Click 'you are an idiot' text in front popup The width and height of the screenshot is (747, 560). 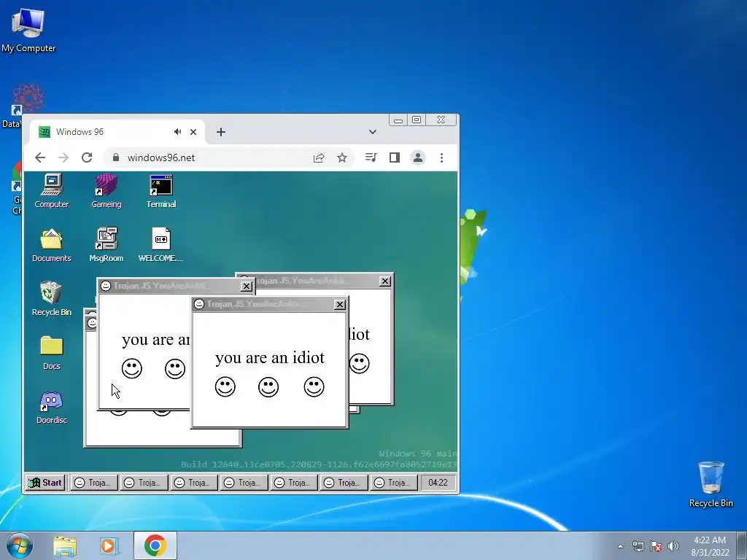click(270, 357)
